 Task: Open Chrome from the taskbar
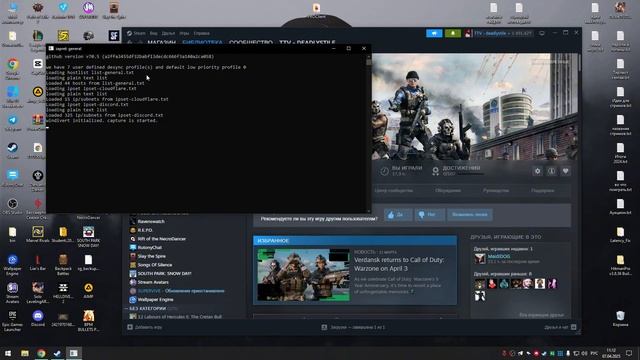[41, 353]
